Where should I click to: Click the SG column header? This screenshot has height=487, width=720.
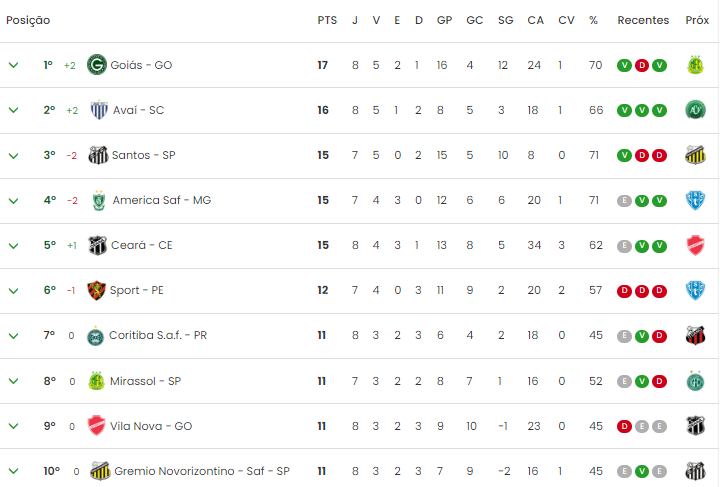[x=505, y=20]
